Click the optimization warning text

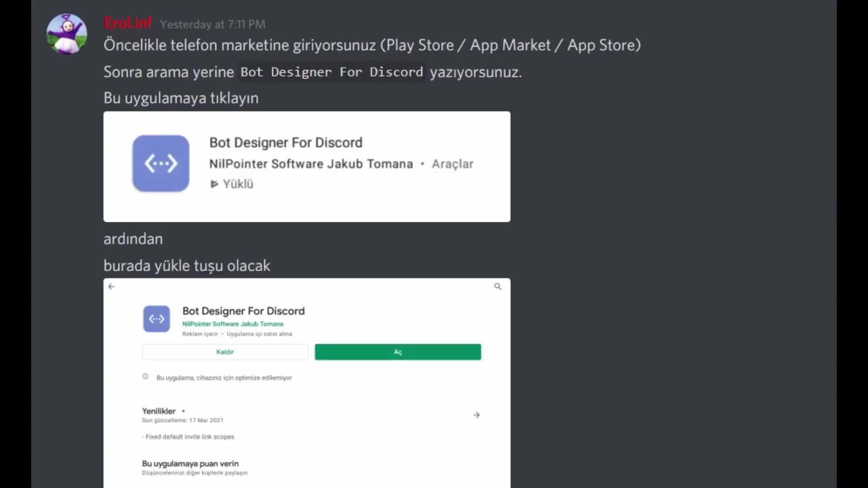point(224,378)
